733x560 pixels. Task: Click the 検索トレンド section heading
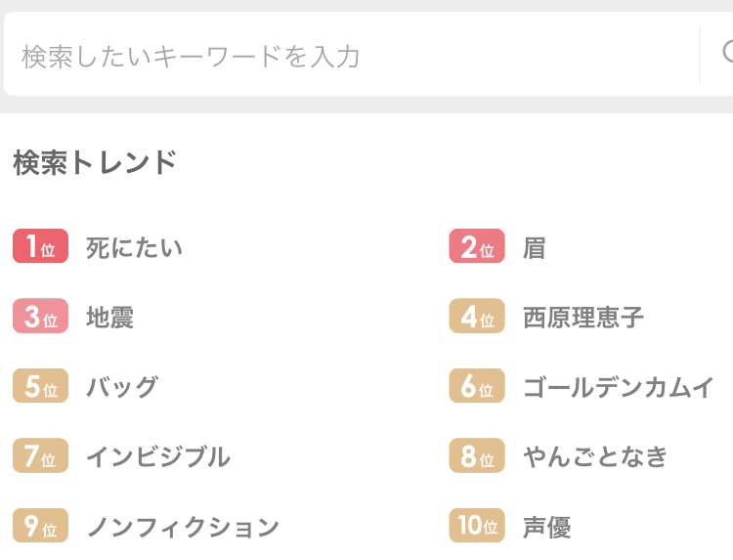pyautogui.click(x=95, y=162)
